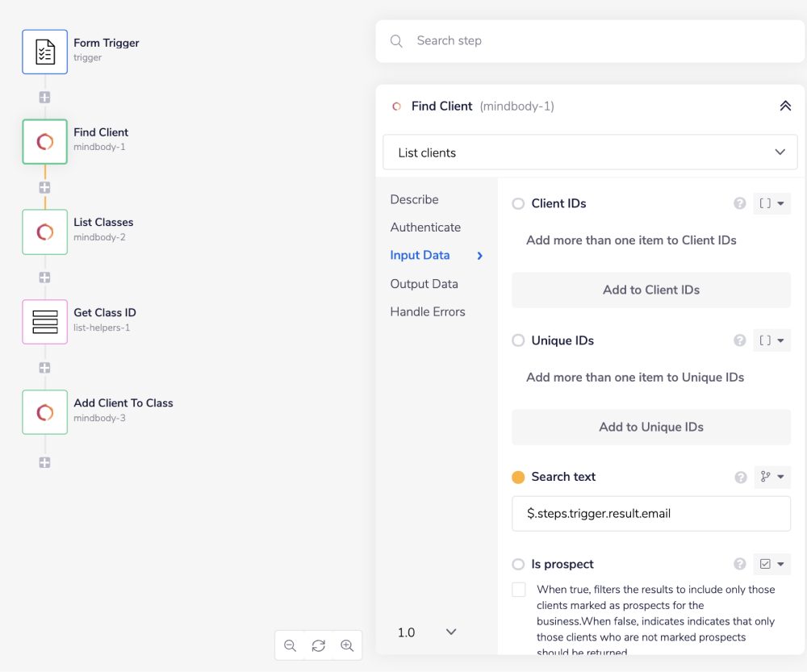Screen dimensions: 807x672
Task: Switch to the Output Data tab
Action: (x=424, y=283)
